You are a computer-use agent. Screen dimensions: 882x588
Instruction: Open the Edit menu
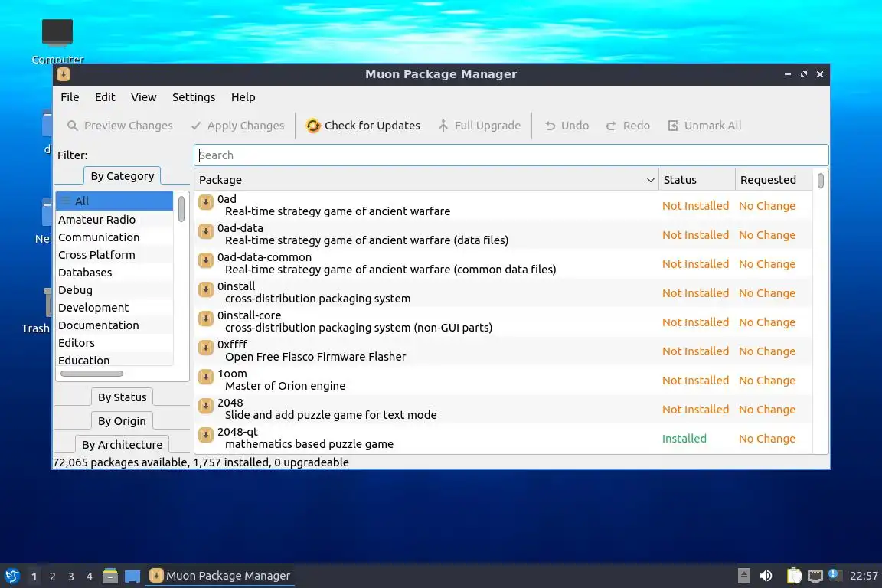click(105, 97)
